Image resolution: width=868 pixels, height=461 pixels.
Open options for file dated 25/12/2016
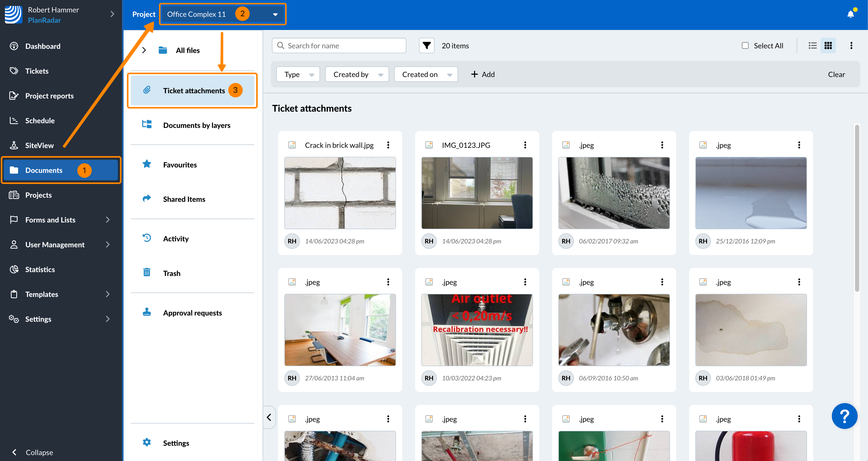799,145
